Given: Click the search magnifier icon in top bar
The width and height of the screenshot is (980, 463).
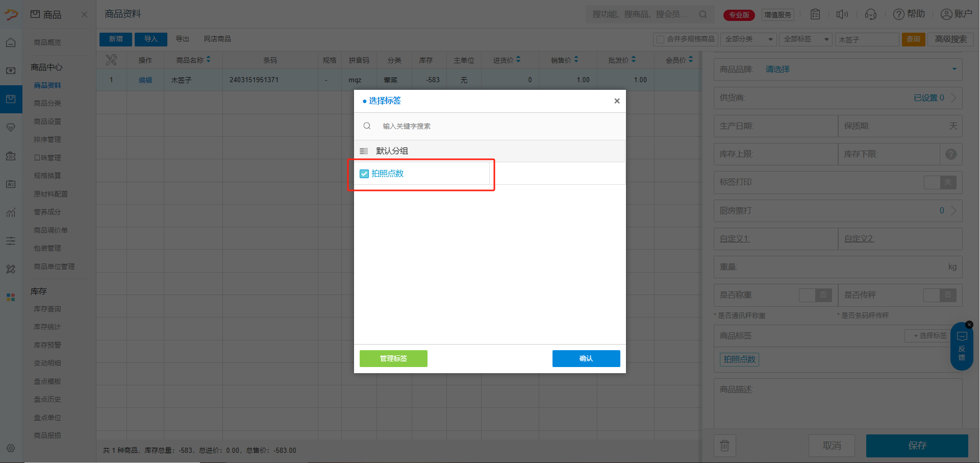Looking at the screenshot, I should (x=703, y=14).
